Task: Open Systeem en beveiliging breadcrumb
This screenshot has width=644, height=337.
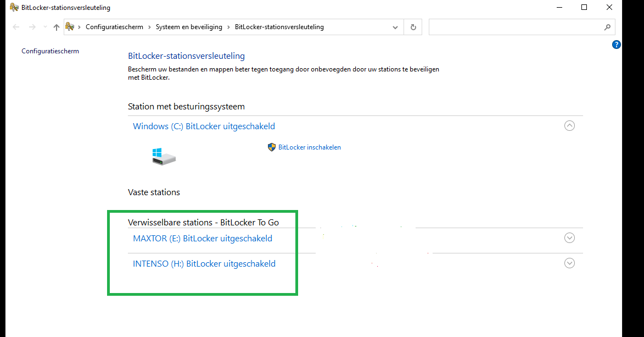Action: 189,27
